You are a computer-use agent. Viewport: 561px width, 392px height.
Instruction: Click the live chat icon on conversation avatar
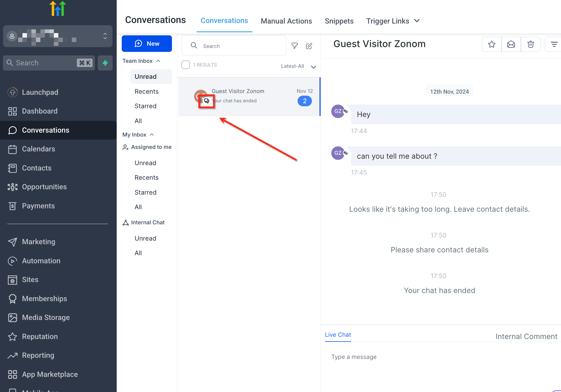coord(206,101)
